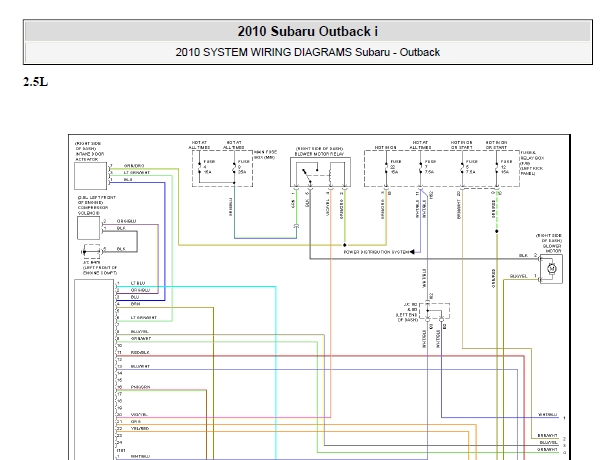
Task: Click the 'BLU/YEL' pin 8 wire label
Action: point(140,332)
